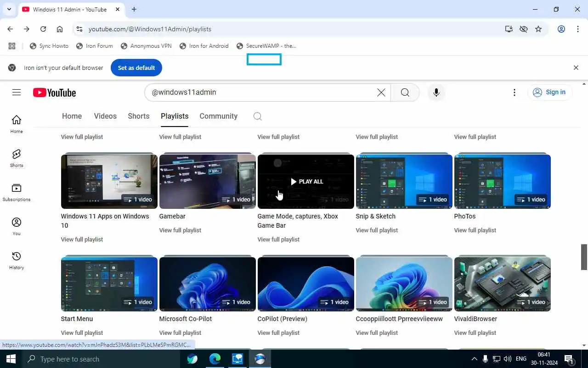Open the taskbar notification center
Screen dimensions: 588x368
point(569,359)
